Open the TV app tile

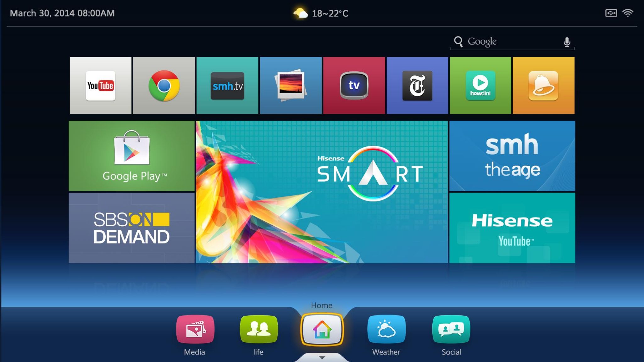[354, 85]
